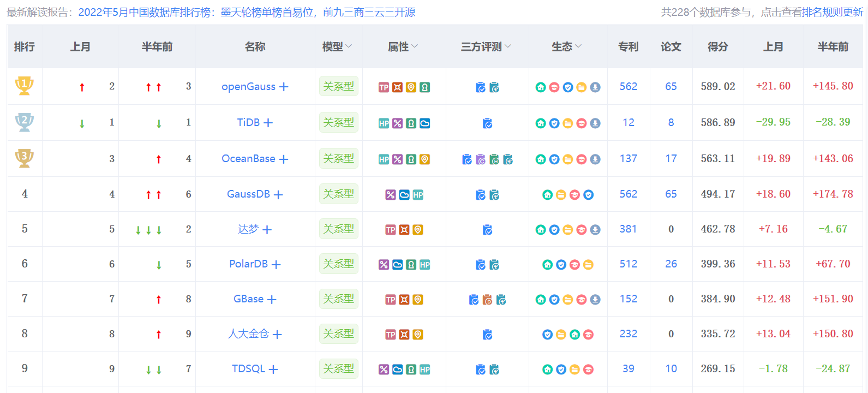Screen dimensions: 868x393
Task: Expand TDSQL with its plus sign
Action: click(x=273, y=369)
